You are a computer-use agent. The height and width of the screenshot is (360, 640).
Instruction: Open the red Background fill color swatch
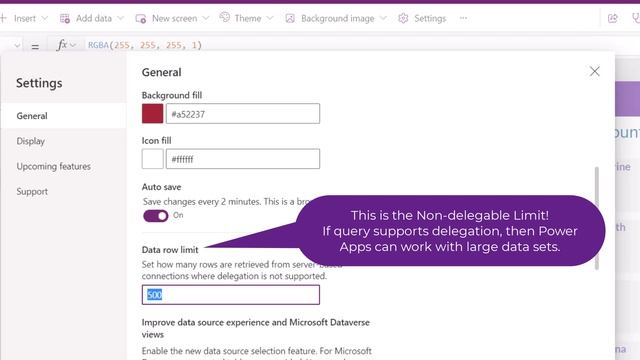(x=153, y=113)
